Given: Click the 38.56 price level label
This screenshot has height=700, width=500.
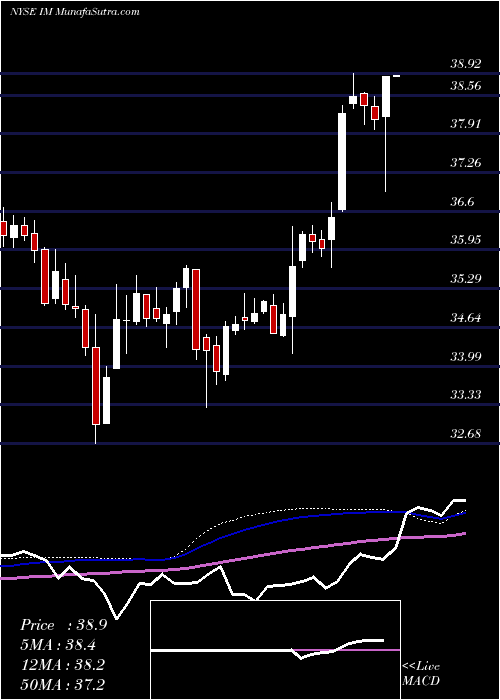Looking at the screenshot, I should click(x=466, y=86).
